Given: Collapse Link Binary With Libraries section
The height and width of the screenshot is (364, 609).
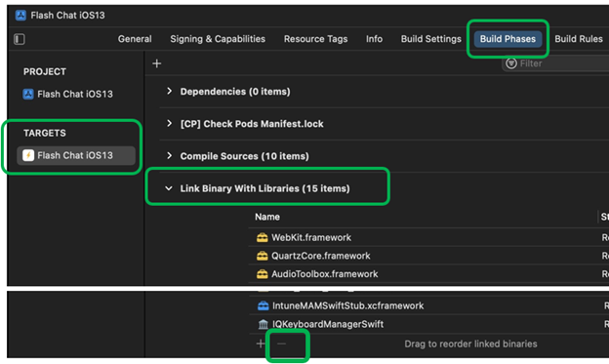Looking at the screenshot, I should (169, 188).
